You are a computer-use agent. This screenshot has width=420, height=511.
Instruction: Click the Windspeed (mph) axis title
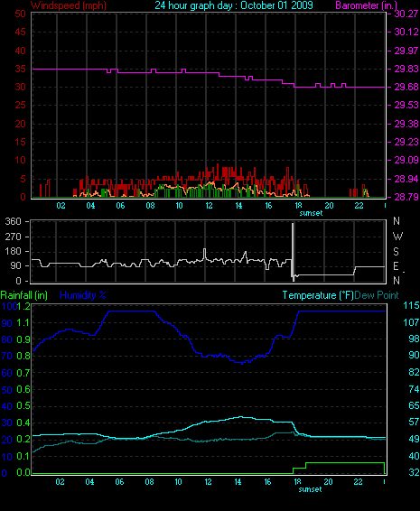pyautogui.click(x=69, y=5)
